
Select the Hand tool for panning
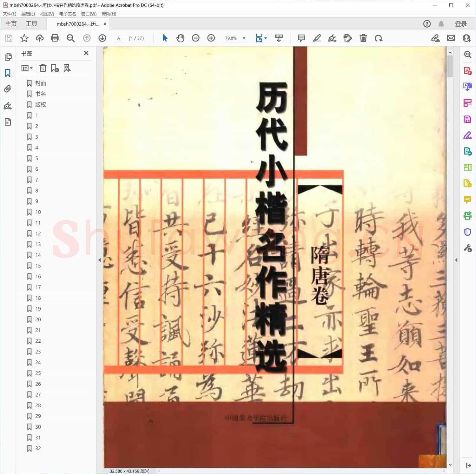point(180,38)
